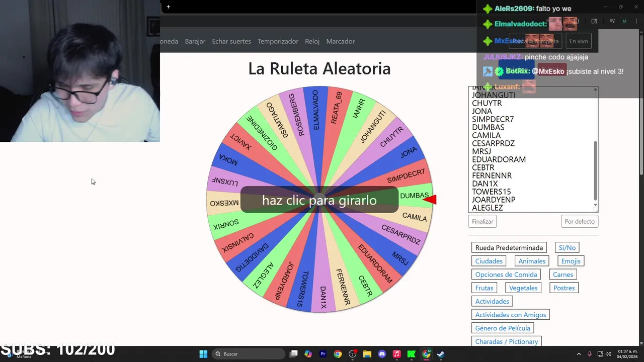This screenshot has width=644, height=362.
Task: Open the Temporizador menu item
Action: tap(278, 41)
